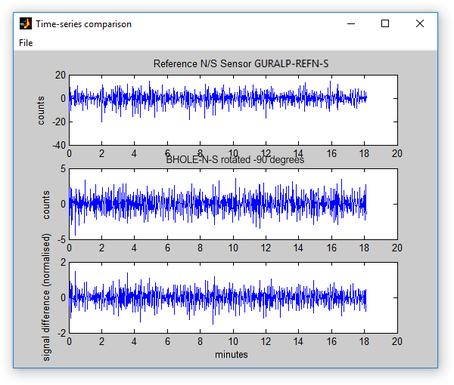The width and height of the screenshot is (454, 385).
Task: Open the File menu
Action: pyautogui.click(x=26, y=43)
